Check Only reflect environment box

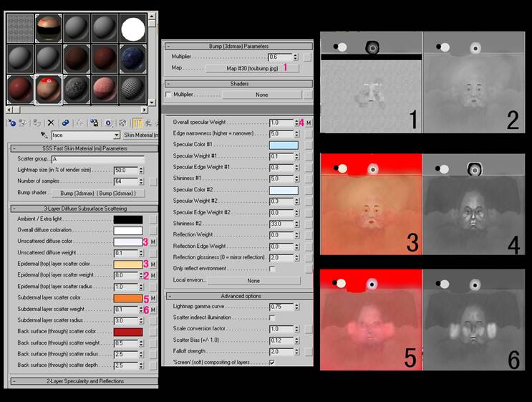pos(271,269)
